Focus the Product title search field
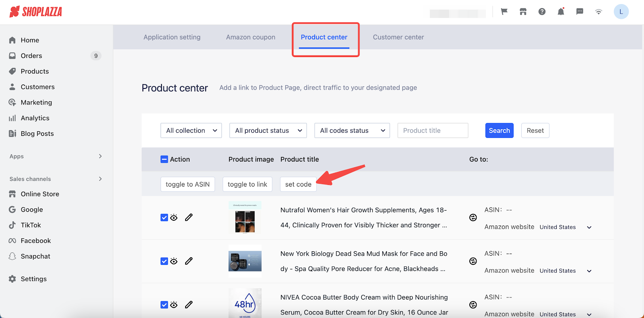Screen dimensions: 644x318 (x=433, y=131)
